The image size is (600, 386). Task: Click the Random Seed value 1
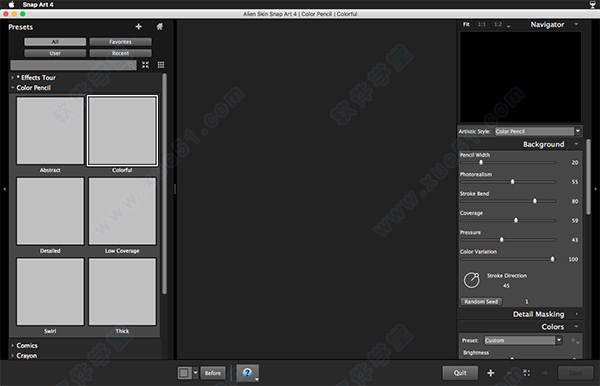coord(527,301)
